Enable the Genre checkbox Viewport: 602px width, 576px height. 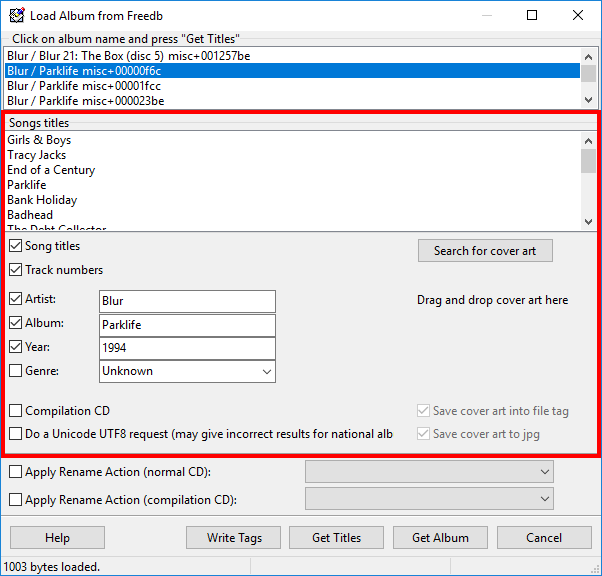(15, 371)
